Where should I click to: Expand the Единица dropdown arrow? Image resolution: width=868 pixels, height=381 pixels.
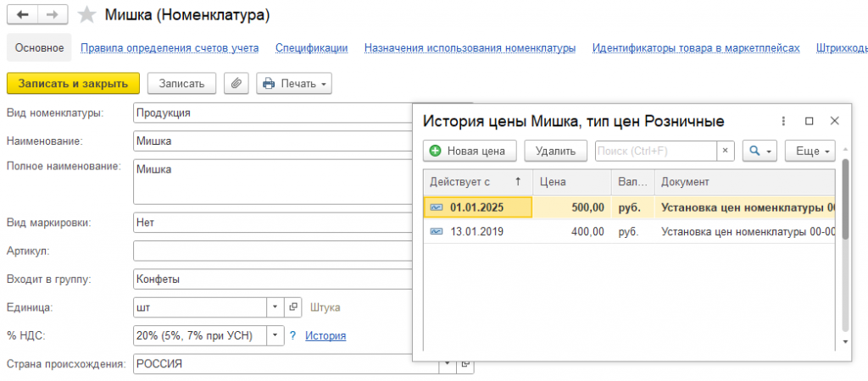(275, 307)
